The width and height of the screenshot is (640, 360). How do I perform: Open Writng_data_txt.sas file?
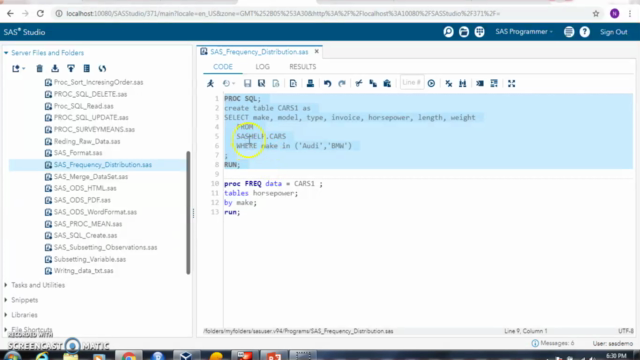(83, 271)
